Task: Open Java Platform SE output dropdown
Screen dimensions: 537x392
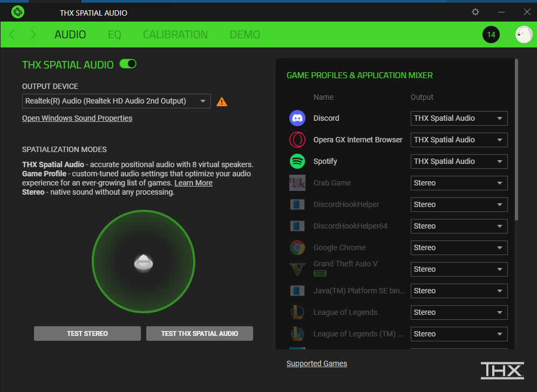Action: [x=459, y=291]
